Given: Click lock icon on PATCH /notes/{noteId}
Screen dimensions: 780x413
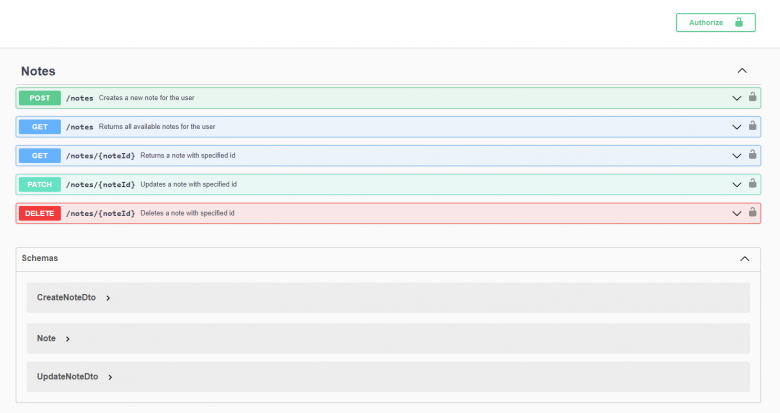Looking at the screenshot, I should click(753, 183).
